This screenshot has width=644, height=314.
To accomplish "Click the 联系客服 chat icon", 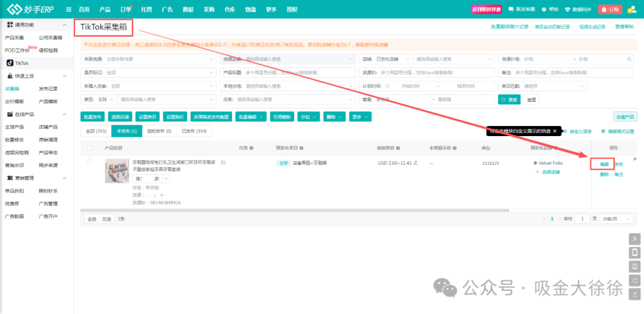I will [512, 9].
